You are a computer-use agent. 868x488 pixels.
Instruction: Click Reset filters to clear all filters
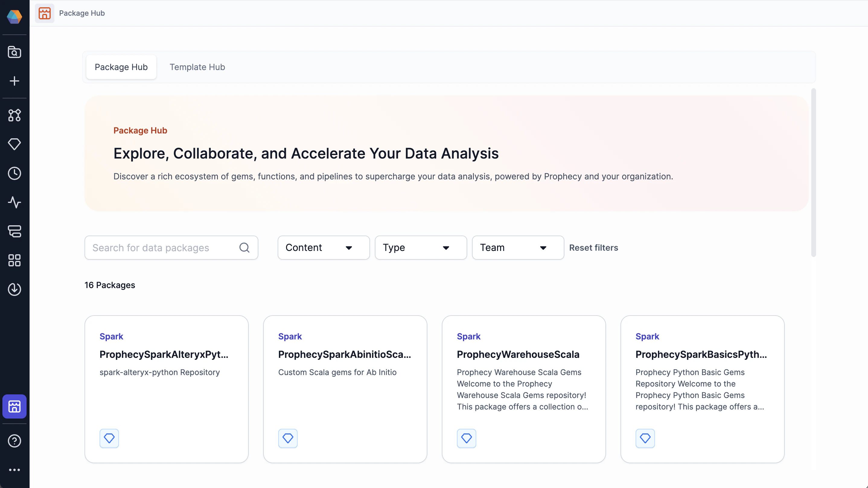[594, 247]
